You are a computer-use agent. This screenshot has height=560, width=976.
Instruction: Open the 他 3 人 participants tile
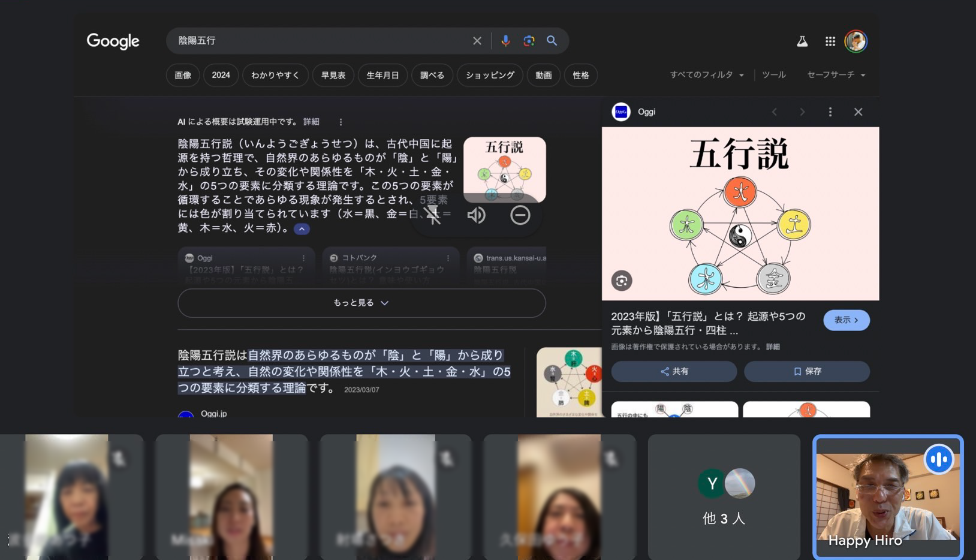coord(724,497)
